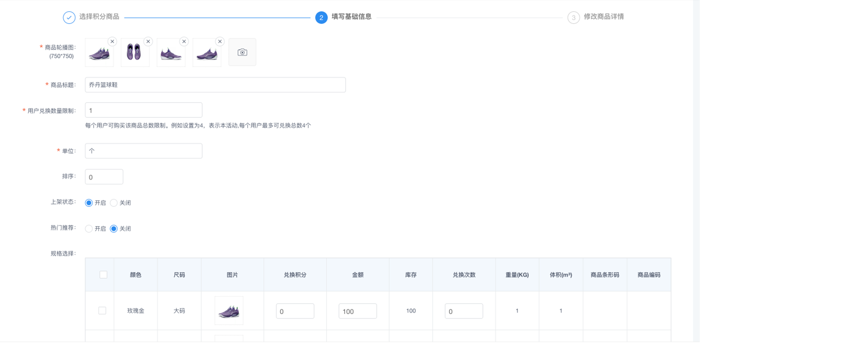The height and width of the screenshot is (346, 868).
Task: Click the step 3 circle indicator
Action: click(573, 18)
